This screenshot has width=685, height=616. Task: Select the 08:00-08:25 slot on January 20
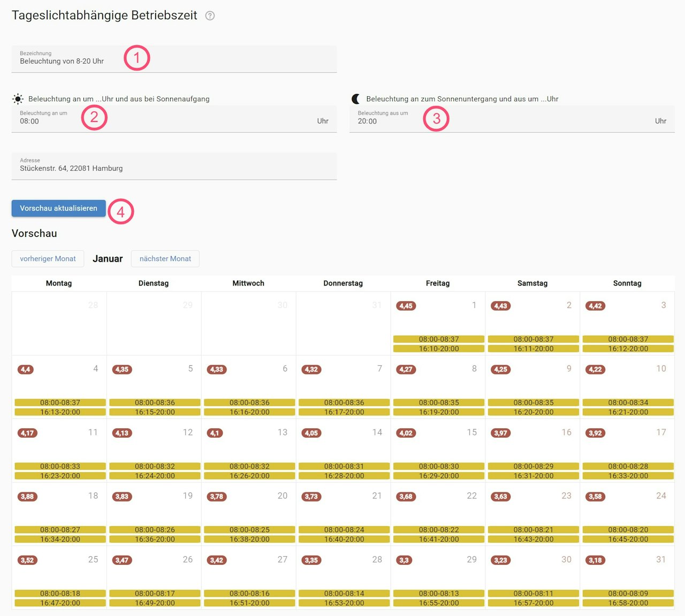click(249, 530)
